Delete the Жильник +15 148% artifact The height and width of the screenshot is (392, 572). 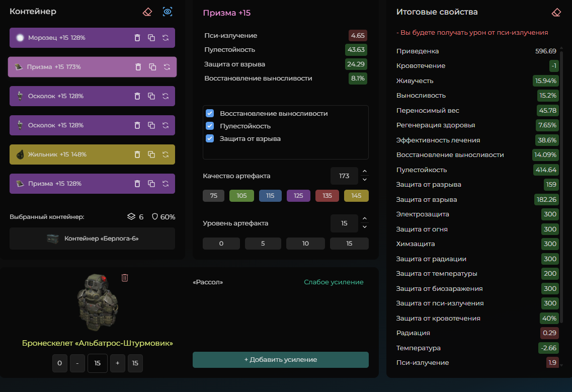(137, 154)
